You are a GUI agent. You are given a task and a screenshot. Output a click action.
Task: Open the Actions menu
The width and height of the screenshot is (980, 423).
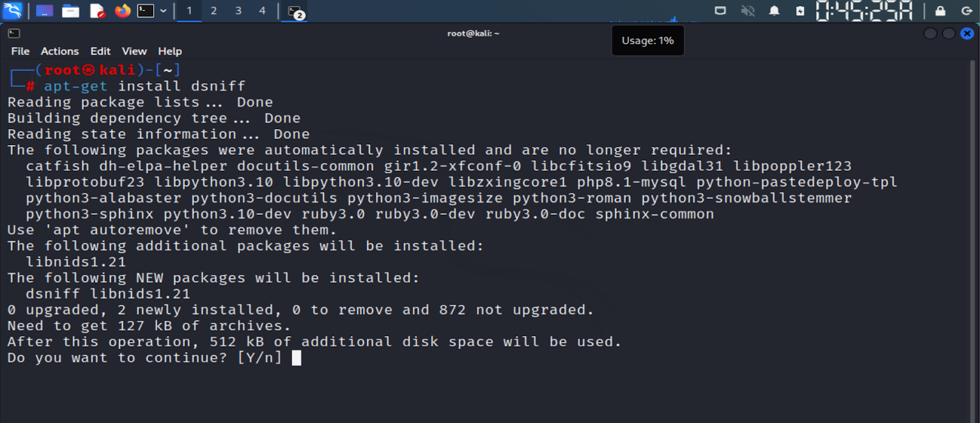60,51
